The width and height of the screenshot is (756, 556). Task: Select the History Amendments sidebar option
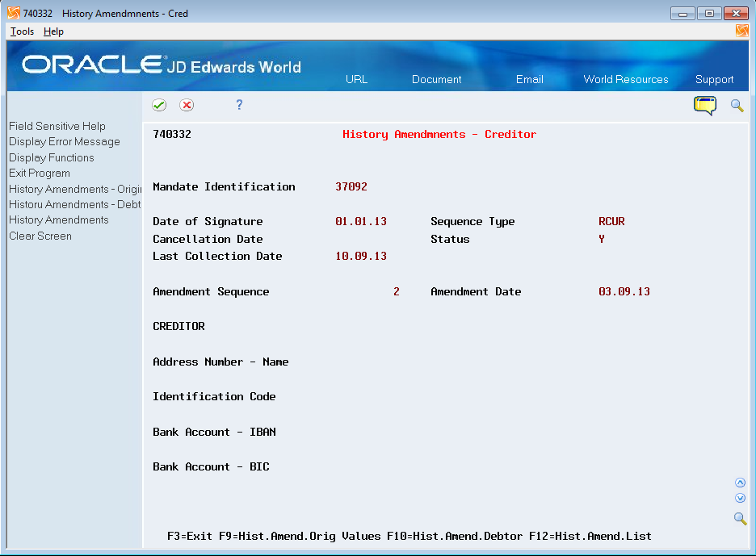coord(58,219)
